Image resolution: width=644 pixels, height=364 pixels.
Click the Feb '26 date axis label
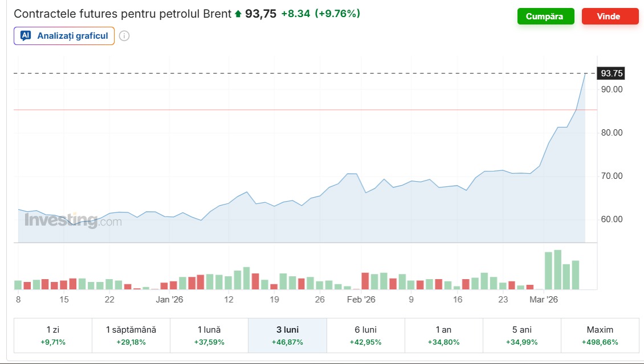point(361,299)
